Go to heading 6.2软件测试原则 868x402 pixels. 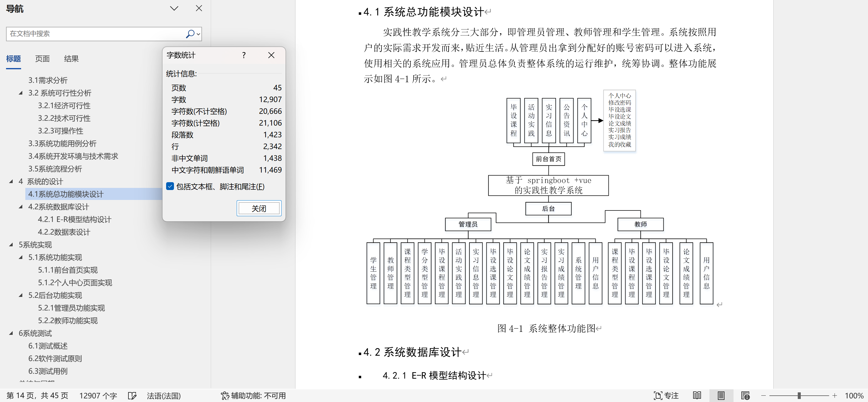coord(55,359)
